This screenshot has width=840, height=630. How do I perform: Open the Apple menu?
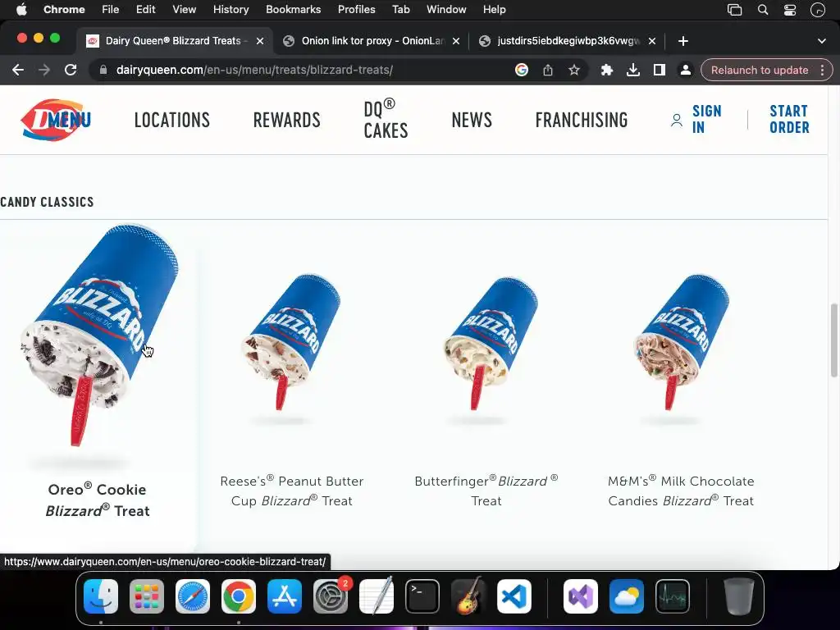[21, 10]
